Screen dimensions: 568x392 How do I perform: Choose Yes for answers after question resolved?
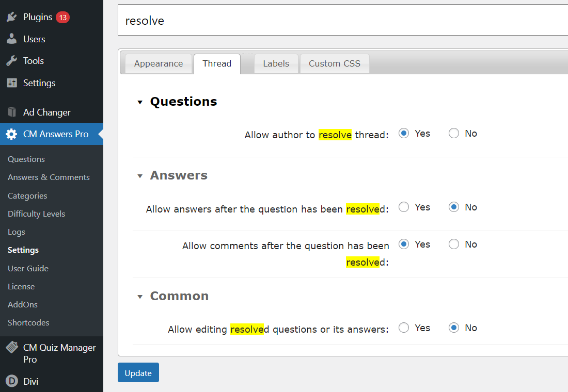(404, 207)
